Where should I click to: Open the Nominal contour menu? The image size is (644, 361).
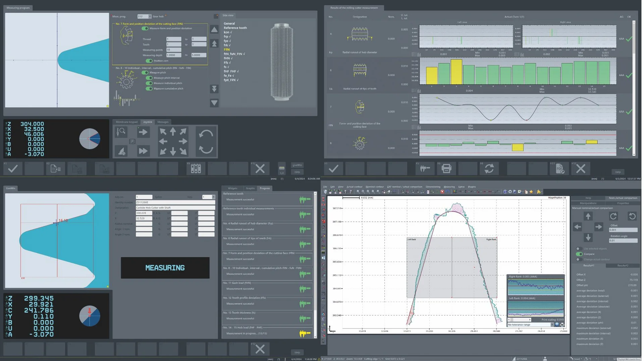[x=374, y=187]
